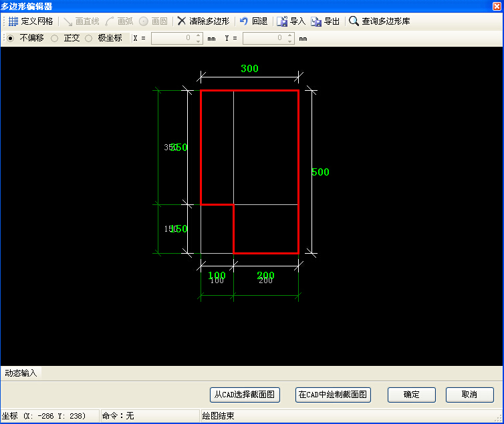Click the 300 top dimension label
This screenshot has width=504, height=424.
click(x=249, y=68)
